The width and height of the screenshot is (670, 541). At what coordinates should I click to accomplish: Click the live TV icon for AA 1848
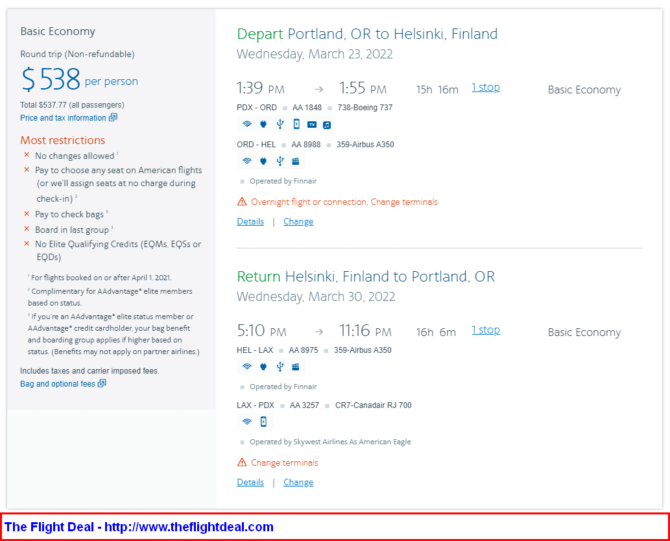(312, 125)
